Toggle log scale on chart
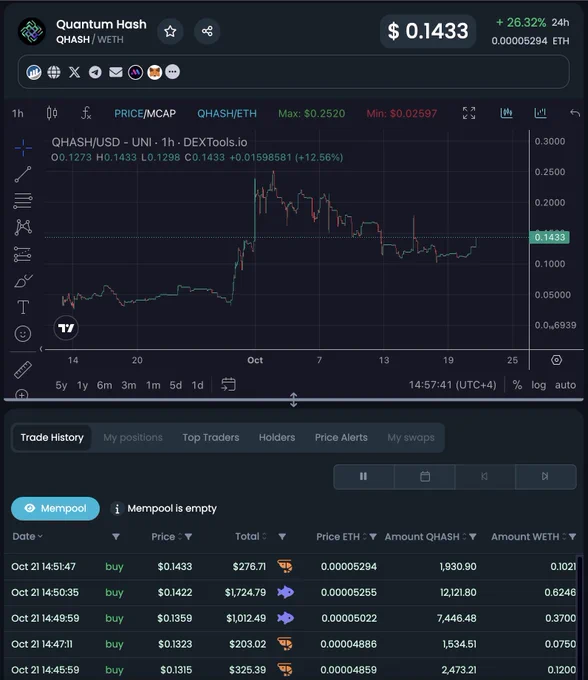588x680 pixels. click(539, 385)
